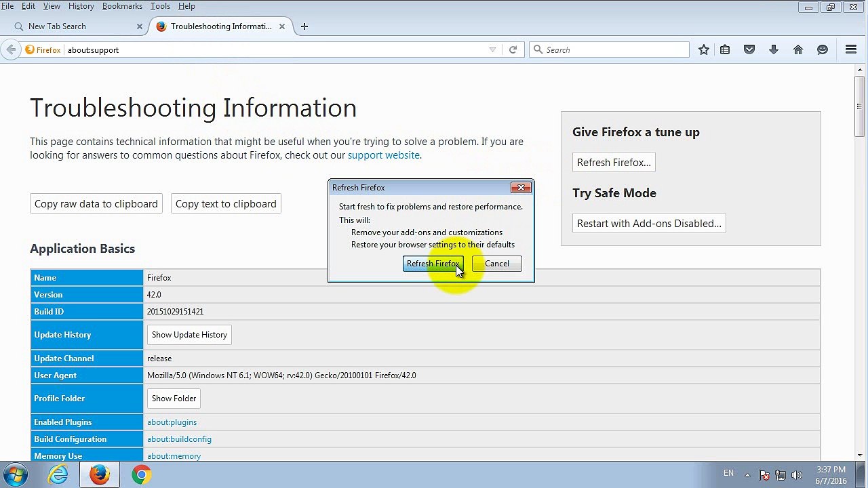
Task: Select the Build ID value 20151029151421
Action: pos(175,312)
